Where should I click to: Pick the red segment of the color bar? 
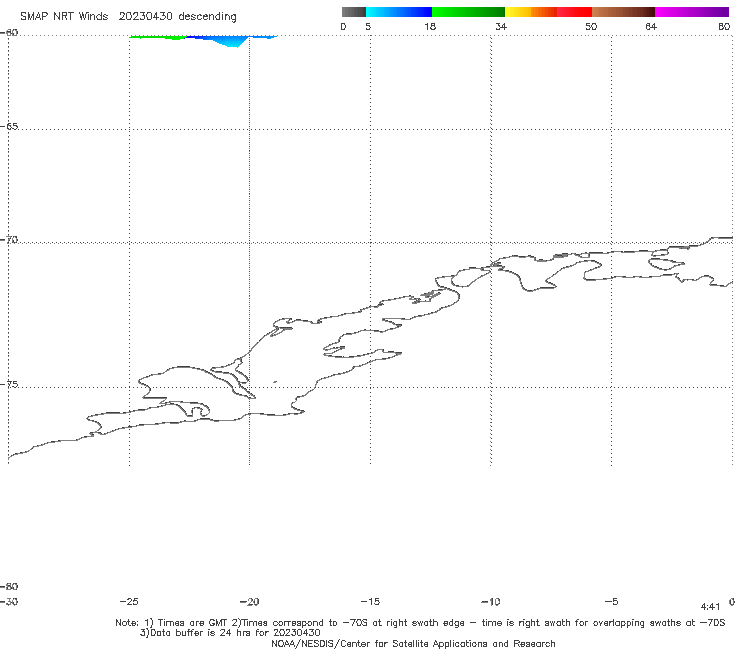point(574,12)
